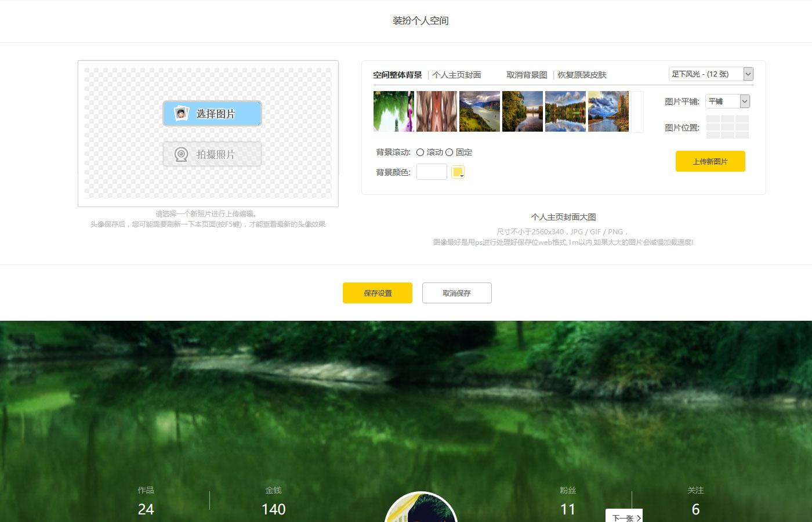The width and height of the screenshot is (812, 522).
Task: Click the 取消背景图 link
Action: tap(527, 75)
